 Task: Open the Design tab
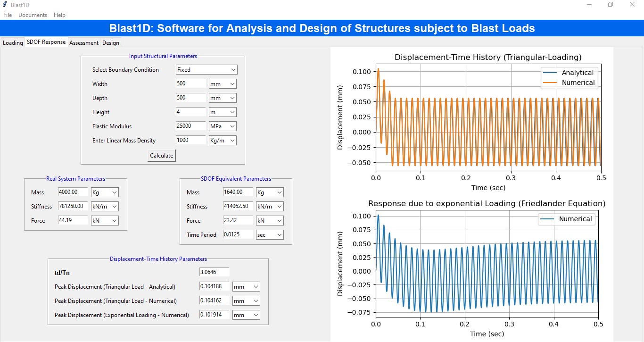[111, 42]
